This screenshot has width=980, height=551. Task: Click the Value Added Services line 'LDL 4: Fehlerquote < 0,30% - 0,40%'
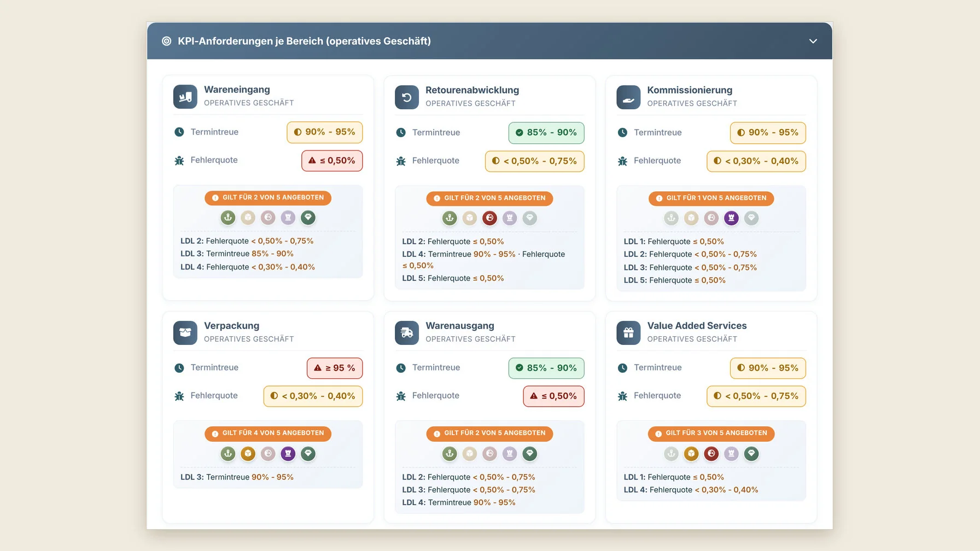pyautogui.click(x=691, y=490)
